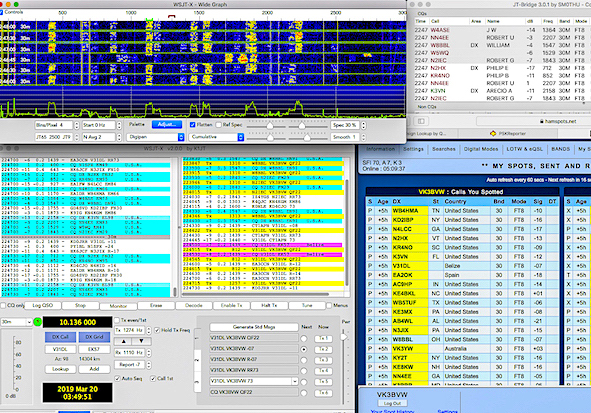Toggle the Monitor button

pyautogui.click(x=118, y=306)
